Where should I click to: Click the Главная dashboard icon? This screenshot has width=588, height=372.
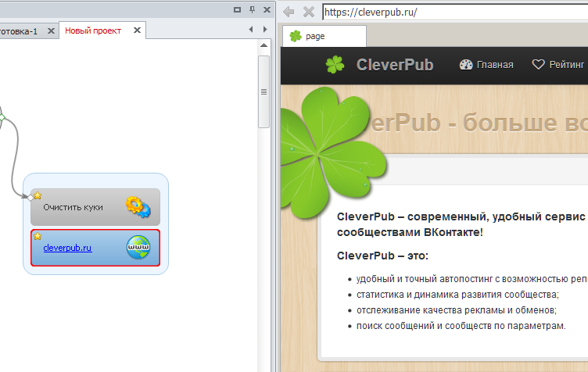[x=466, y=65]
